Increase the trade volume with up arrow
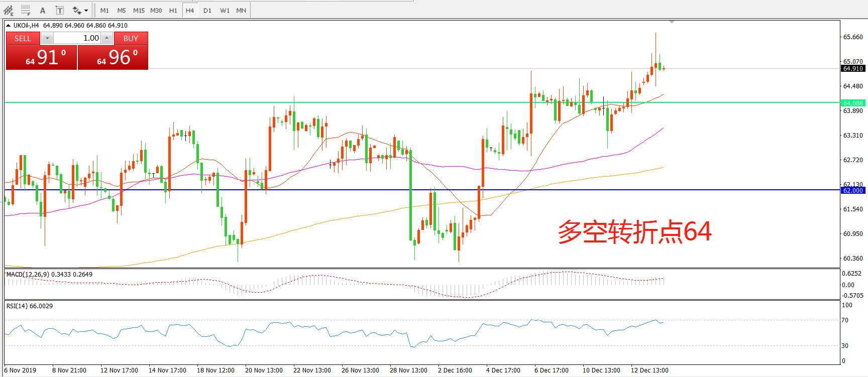This screenshot has height=377, width=868. tap(107, 38)
